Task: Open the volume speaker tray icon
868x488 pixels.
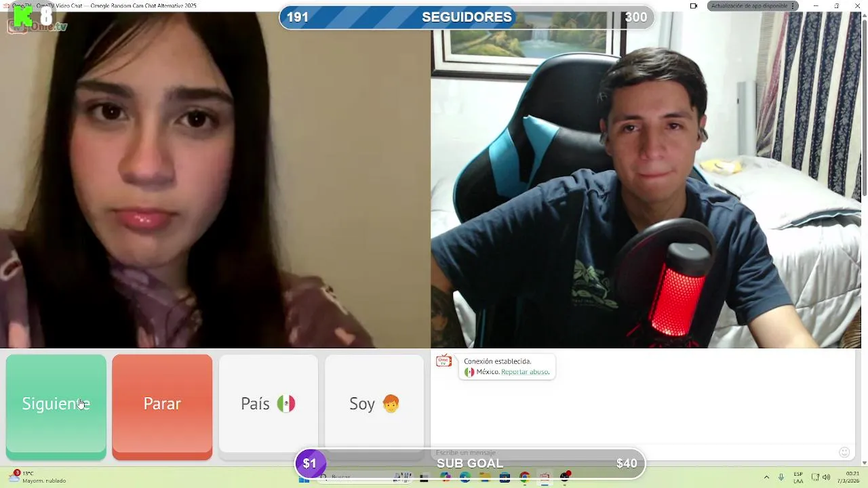Action: coord(826,477)
